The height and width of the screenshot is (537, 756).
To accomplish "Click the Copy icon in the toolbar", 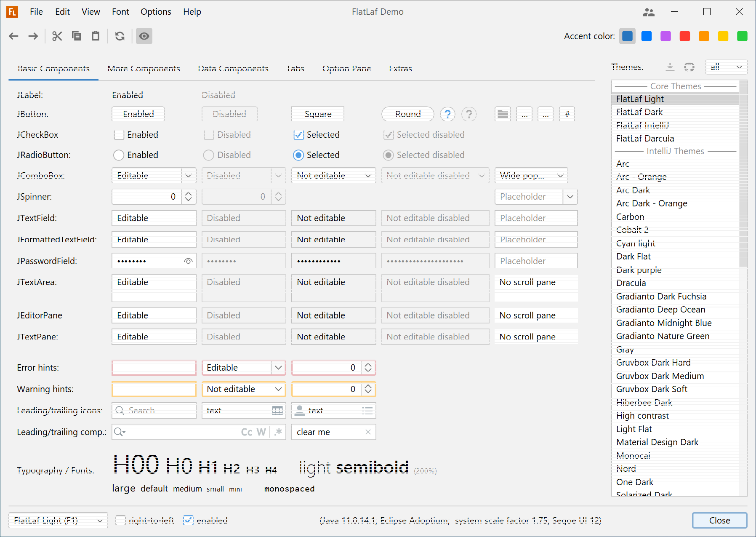I will 77,36.
